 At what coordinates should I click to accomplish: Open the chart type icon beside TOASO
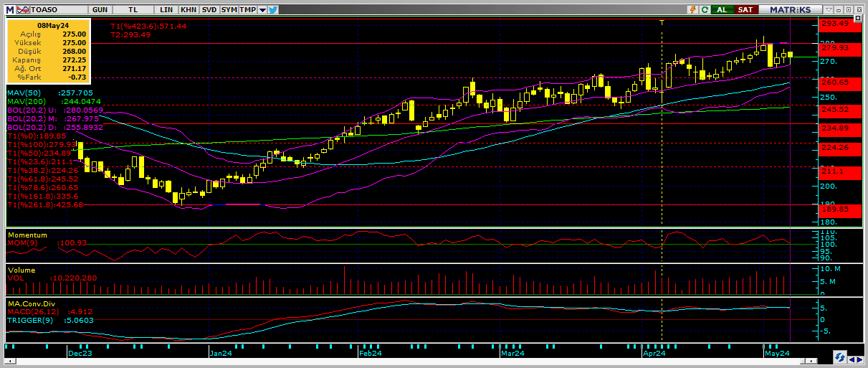[22, 9]
